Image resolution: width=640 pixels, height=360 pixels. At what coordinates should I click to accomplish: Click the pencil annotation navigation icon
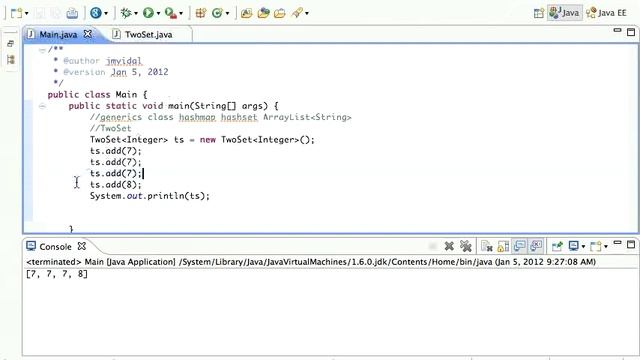click(x=297, y=13)
